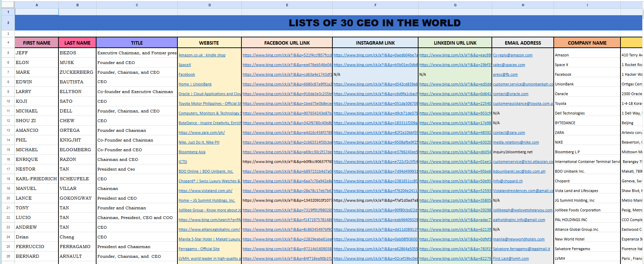
Task: Select the row 26 header
Action: tap(8, 256)
